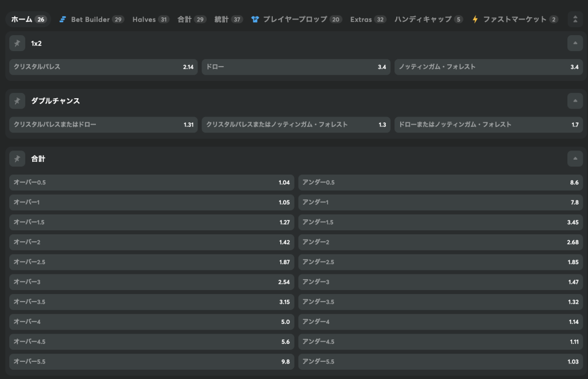The width and height of the screenshot is (588, 379).
Task: Pin the 合計 market section
Action: [x=17, y=158]
